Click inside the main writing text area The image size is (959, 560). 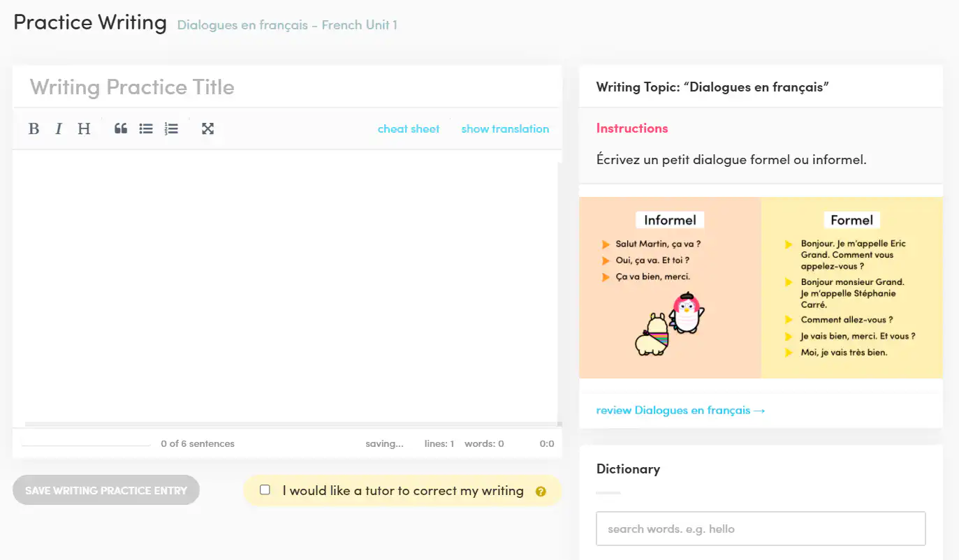285,286
